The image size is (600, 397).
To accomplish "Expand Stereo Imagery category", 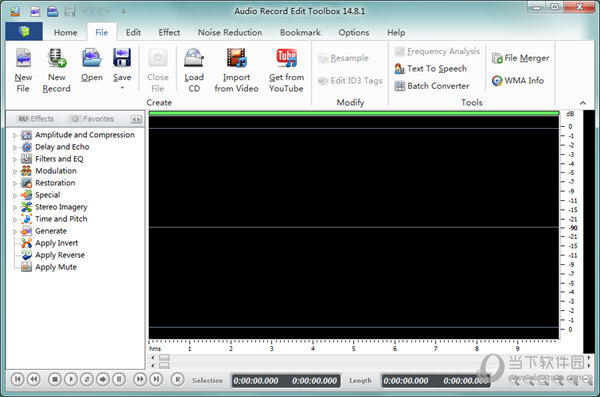I will tap(15, 208).
